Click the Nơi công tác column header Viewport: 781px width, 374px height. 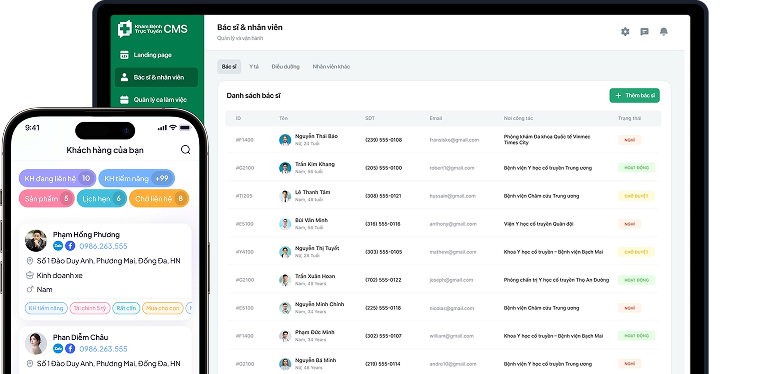click(x=518, y=119)
